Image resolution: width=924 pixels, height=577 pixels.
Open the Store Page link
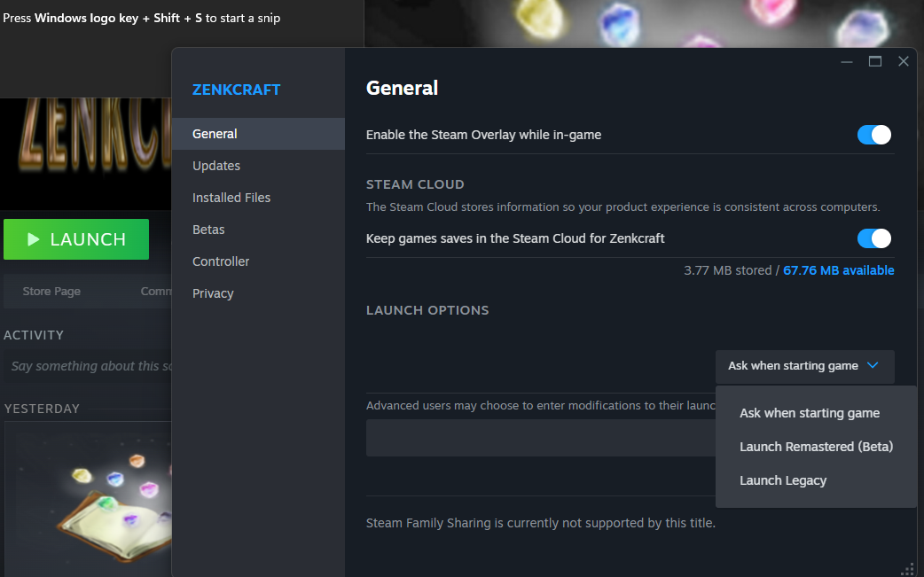coord(51,291)
